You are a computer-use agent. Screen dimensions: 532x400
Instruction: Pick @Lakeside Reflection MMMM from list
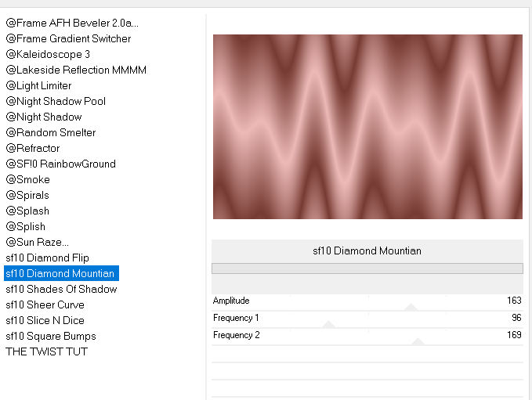76,70
